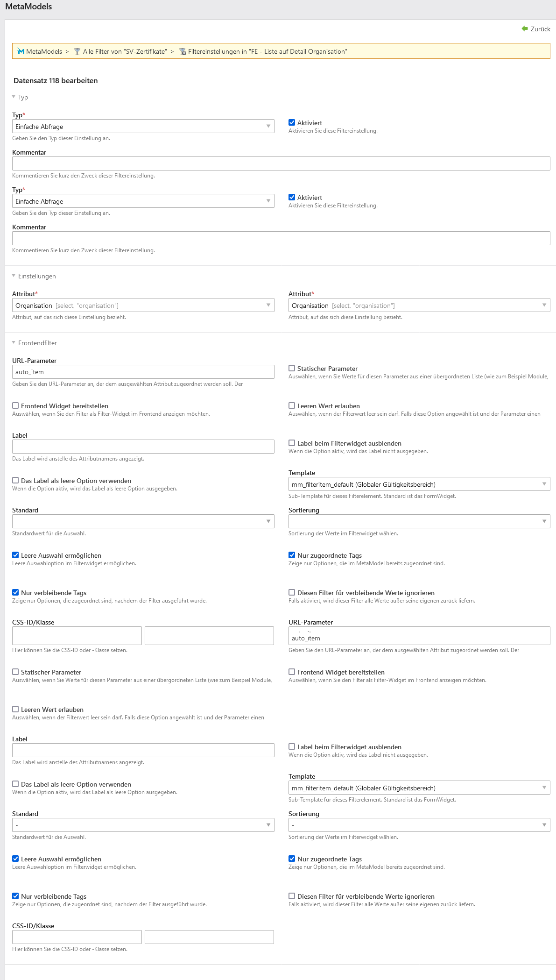Click into the first Kommentar text field
The width and height of the screenshot is (556, 980).
281,163
